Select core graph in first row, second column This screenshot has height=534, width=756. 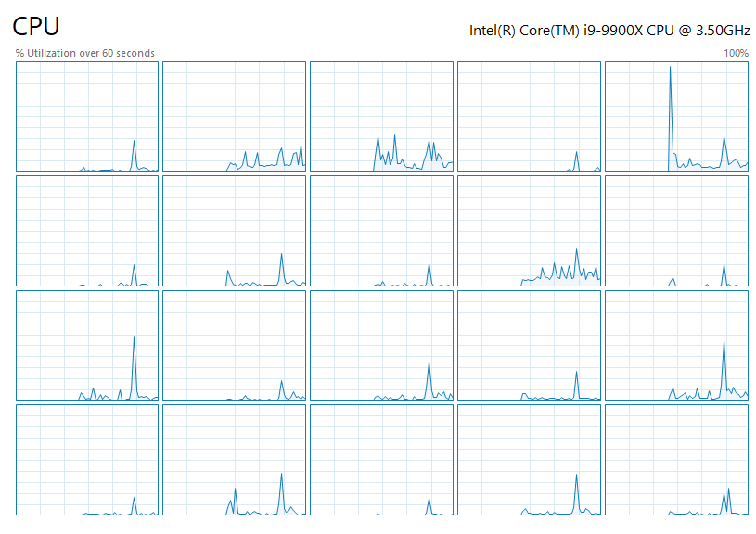click(x=235, y=116)
